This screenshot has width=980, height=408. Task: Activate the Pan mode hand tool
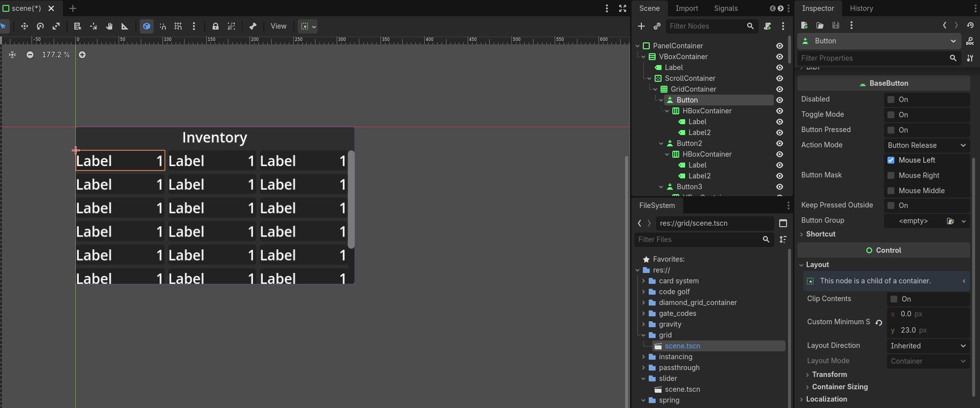click(109, 26)
